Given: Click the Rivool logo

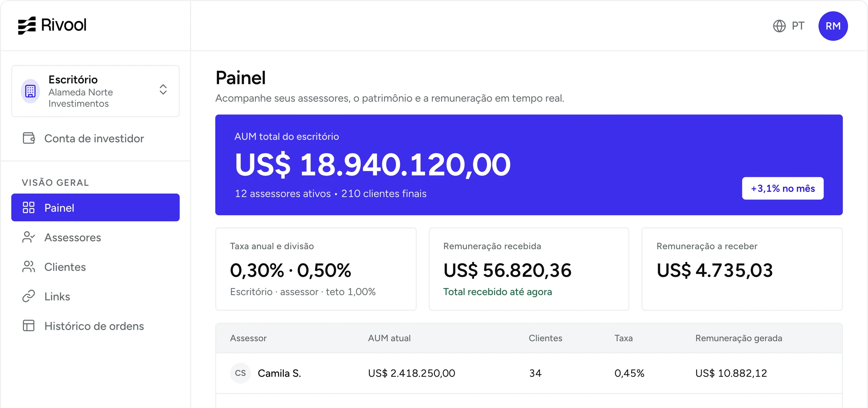Looking at the screenshot, I should pos(52,25).
